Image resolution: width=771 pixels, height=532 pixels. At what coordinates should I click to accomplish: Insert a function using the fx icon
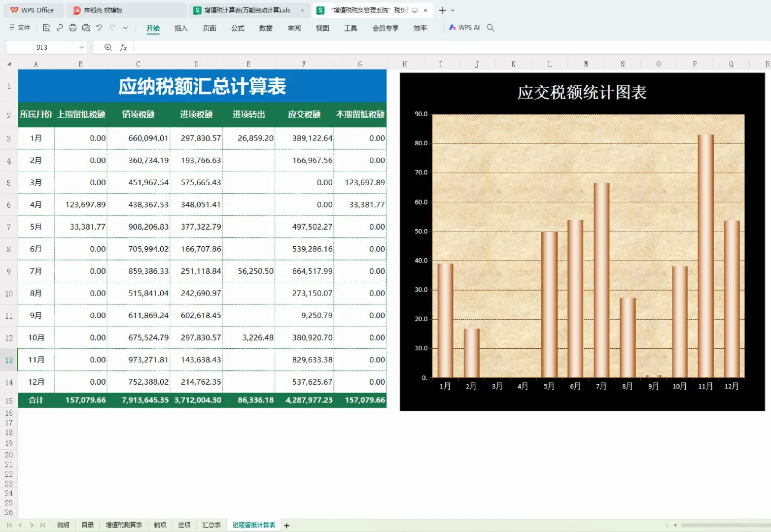(124, 47)
